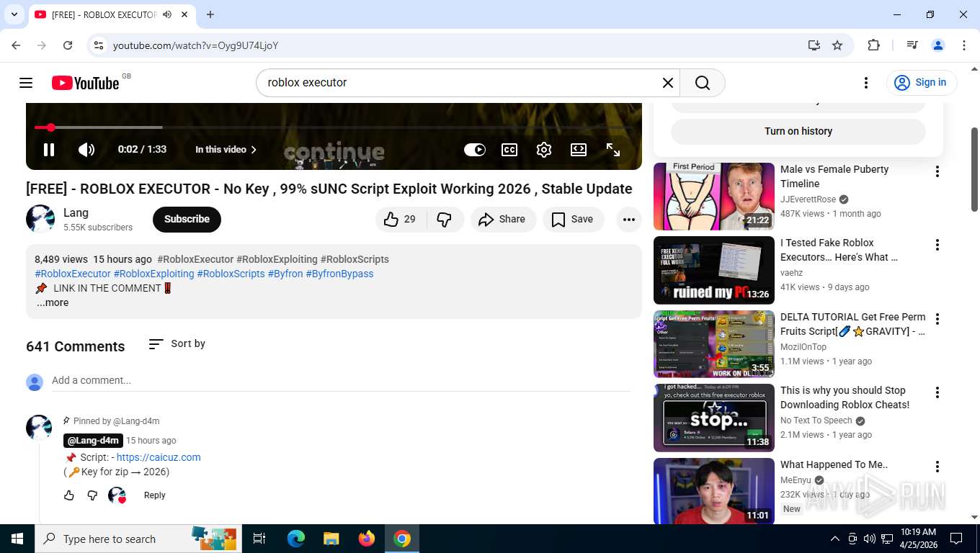This screenshot has width=980, height=553.
Task: Enter full screen video mode
Action: [x=613, y=150]
